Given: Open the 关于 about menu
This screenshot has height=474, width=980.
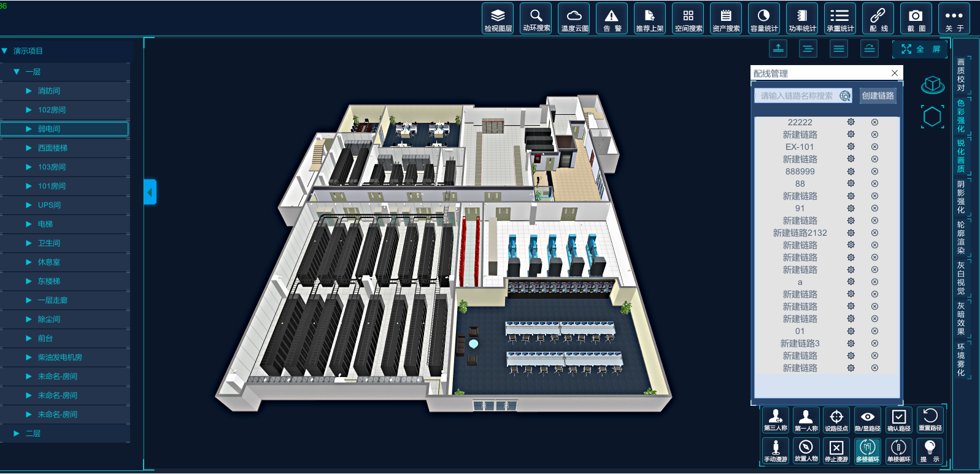Looking at the screenshot, I should (x=954, y=19).
